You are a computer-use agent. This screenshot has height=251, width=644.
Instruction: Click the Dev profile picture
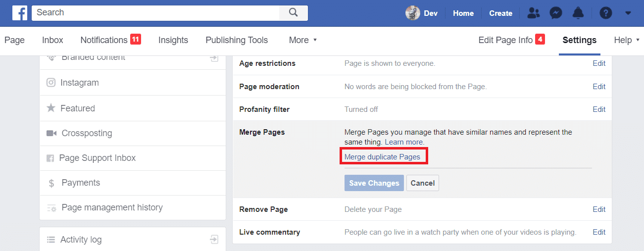tap(412, 13)
